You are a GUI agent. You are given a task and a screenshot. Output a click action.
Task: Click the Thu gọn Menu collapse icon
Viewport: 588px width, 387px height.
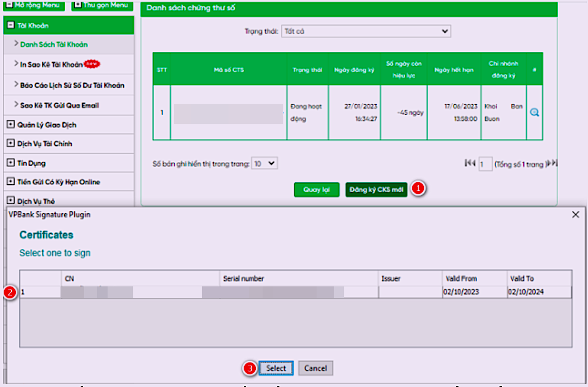pos(78,5)
